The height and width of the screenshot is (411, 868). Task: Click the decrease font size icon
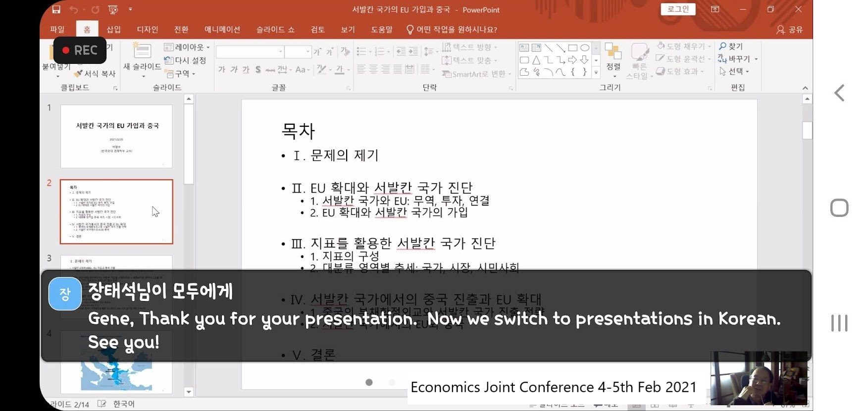pos(329,51)
